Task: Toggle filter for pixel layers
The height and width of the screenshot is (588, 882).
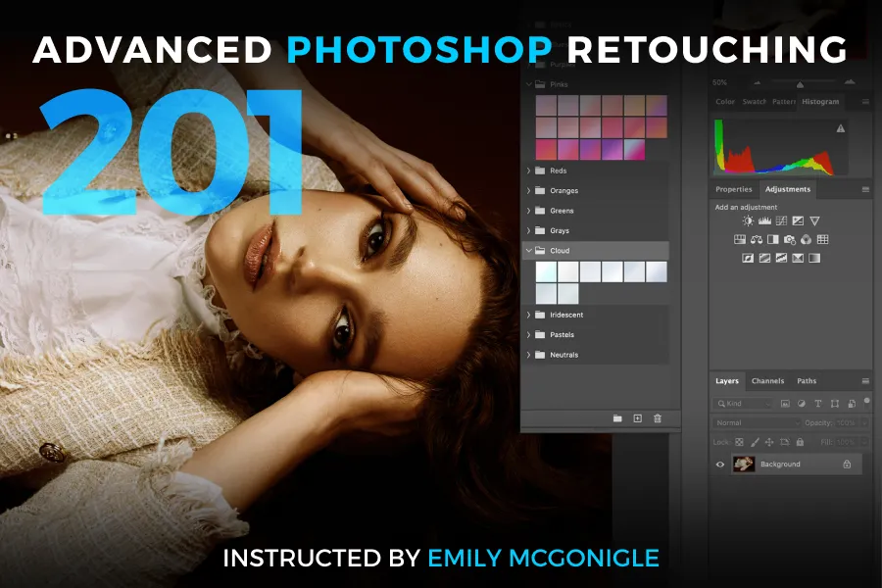Action: click(785, 404)
